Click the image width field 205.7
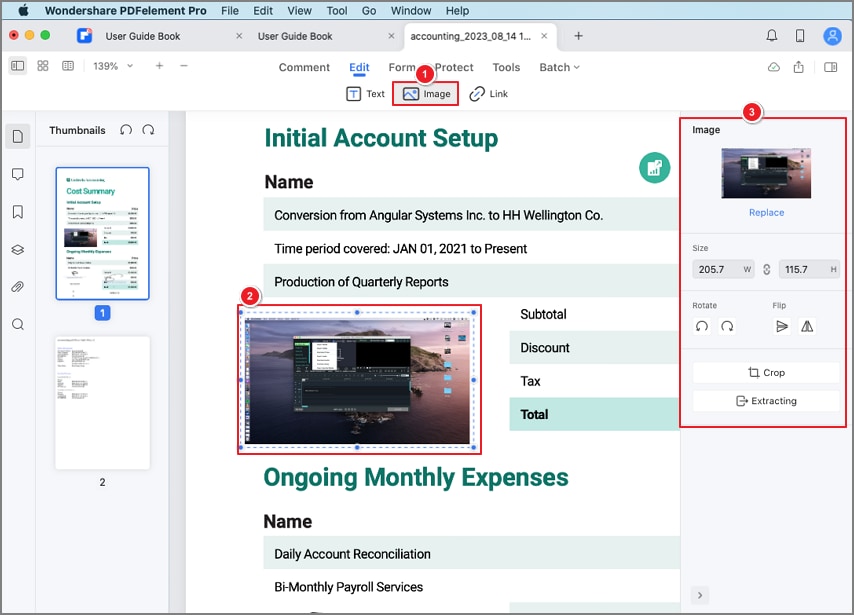Viewport: 854px width, 615px height. 723,269
